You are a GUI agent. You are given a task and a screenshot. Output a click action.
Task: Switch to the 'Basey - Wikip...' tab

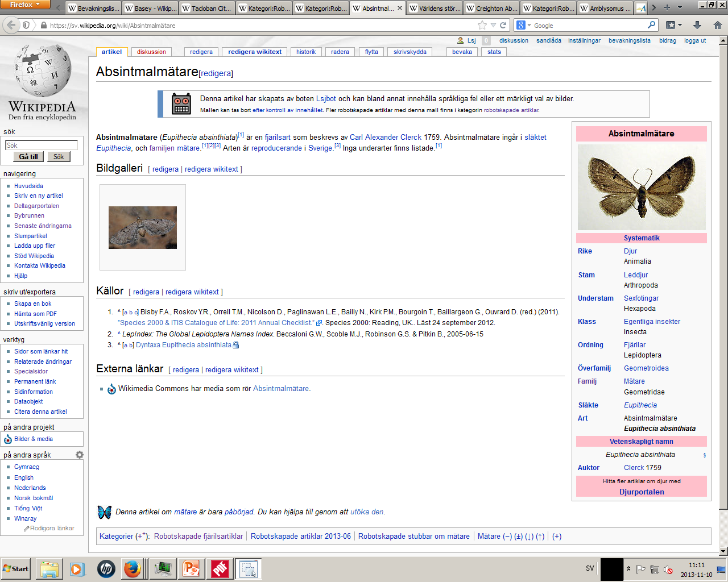pyautogui.click(x=151, y=9)
